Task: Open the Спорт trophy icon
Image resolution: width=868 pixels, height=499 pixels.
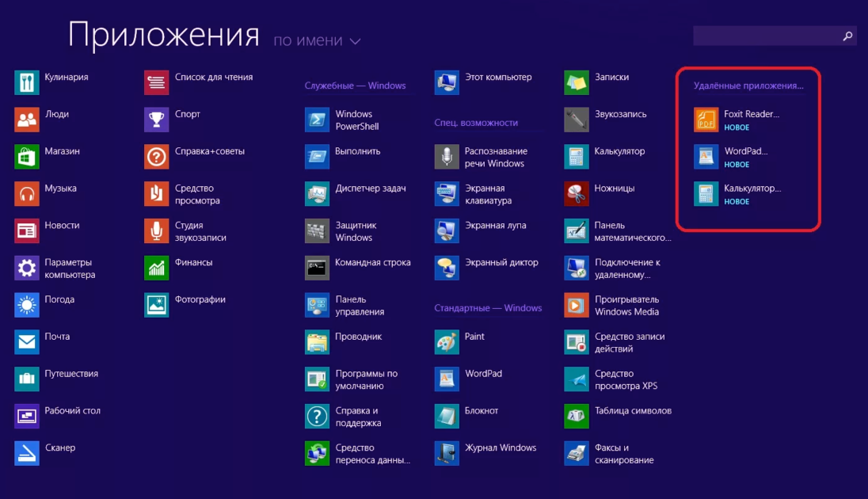Action: tap(157, 120)
